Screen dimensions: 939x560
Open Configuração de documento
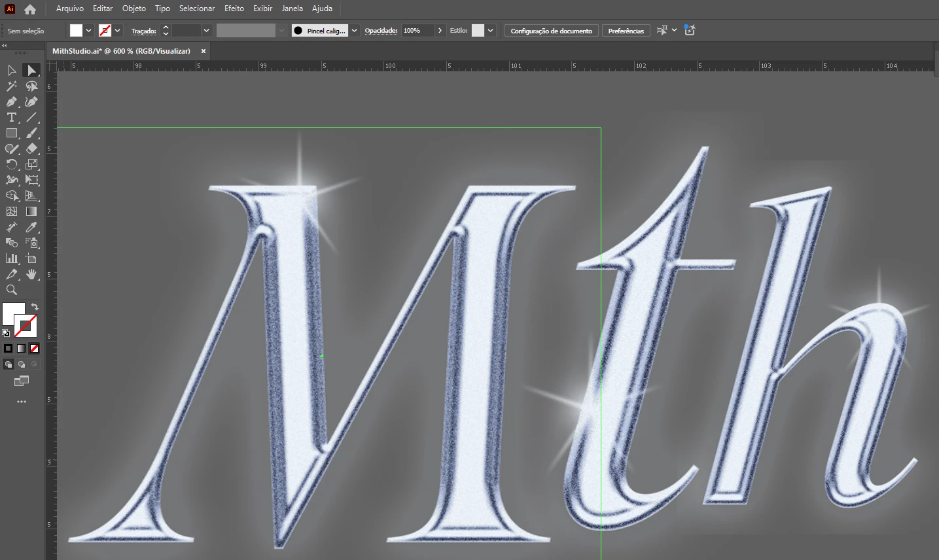point(552,31)
